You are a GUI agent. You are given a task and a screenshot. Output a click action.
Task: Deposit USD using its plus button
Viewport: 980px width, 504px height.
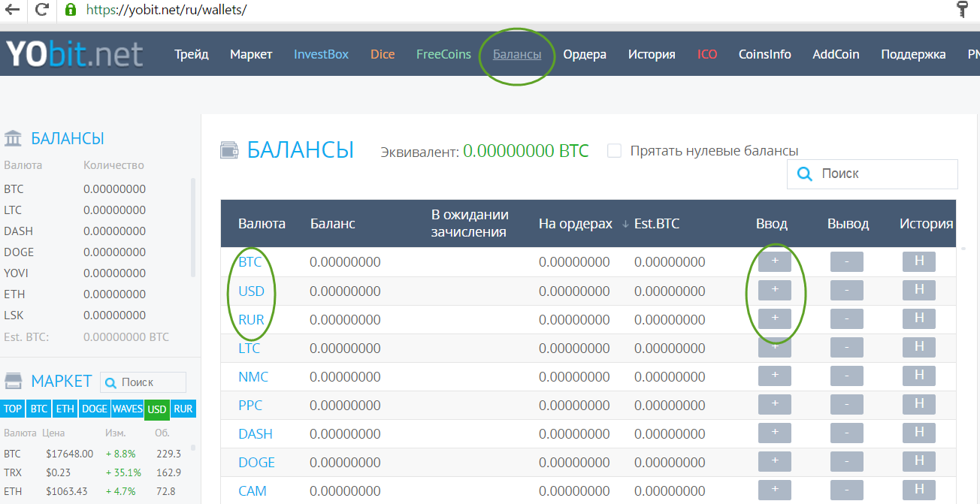(x=775, y=290)
